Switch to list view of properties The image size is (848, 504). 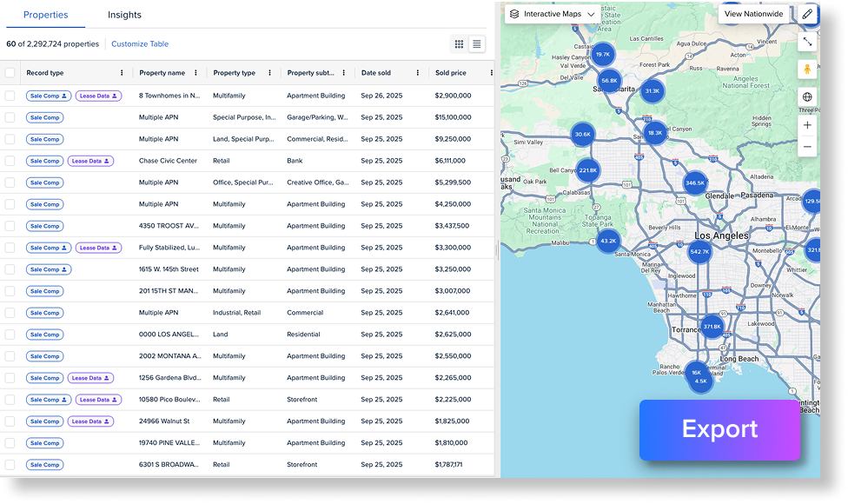476,43
